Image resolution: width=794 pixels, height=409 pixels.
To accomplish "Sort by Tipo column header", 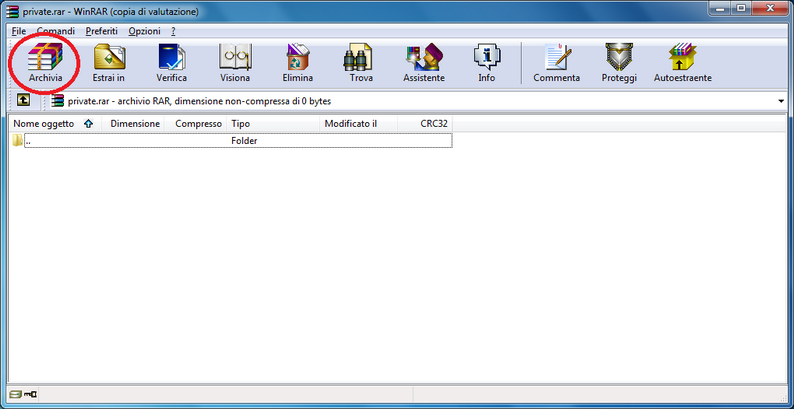I will [x=273, y=124].
